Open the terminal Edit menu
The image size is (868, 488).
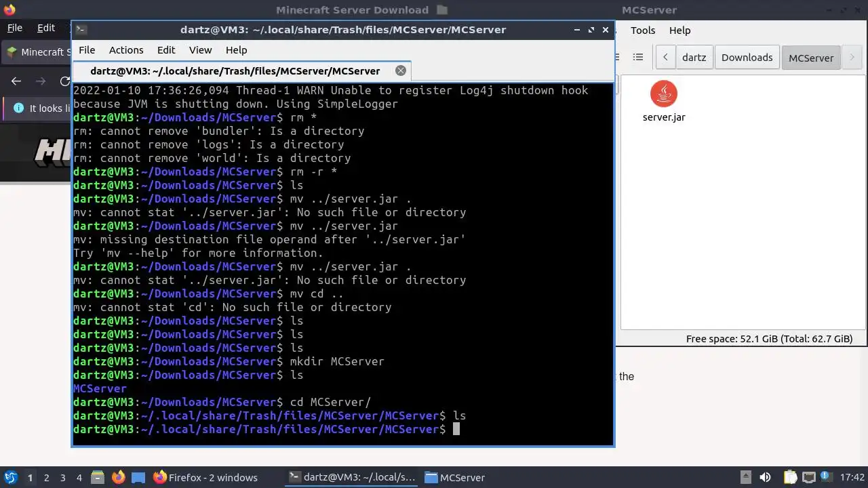coord(166,50)
